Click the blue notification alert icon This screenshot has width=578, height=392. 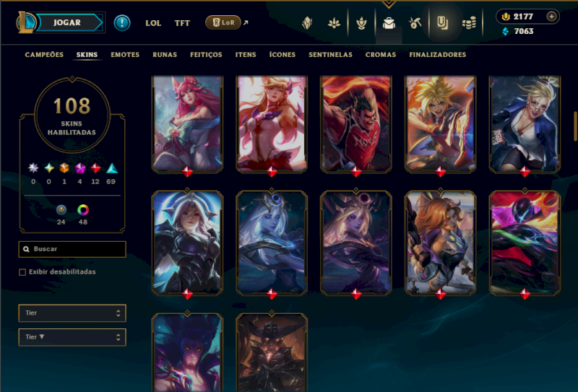pos(122,23)
